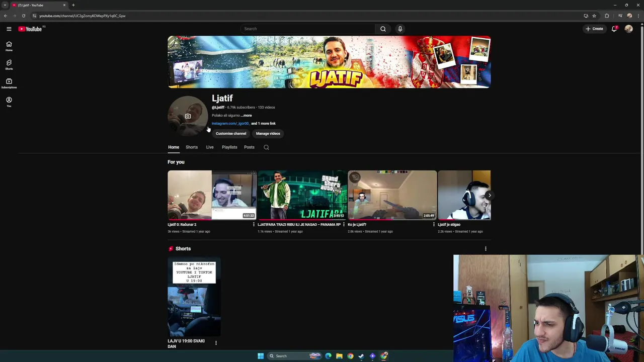Click the @Ljatif channel handle
644x362 pixels.
pyautogui.click(x=218, y=108)
